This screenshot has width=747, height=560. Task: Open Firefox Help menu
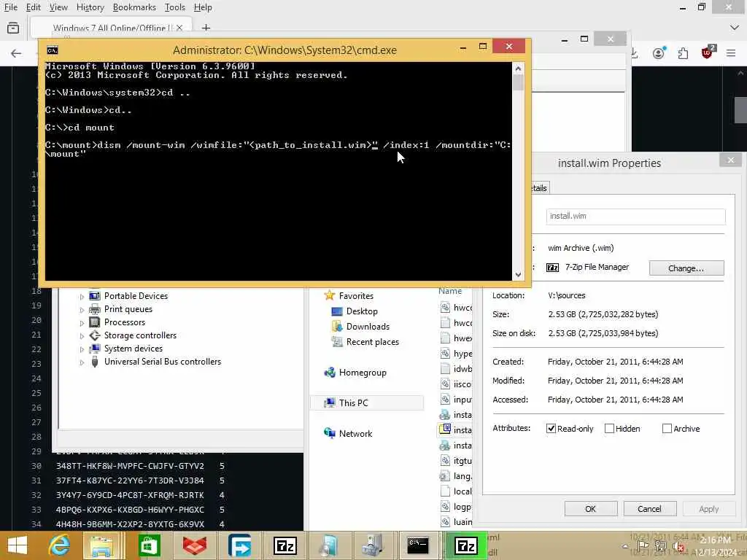(203, 7)
